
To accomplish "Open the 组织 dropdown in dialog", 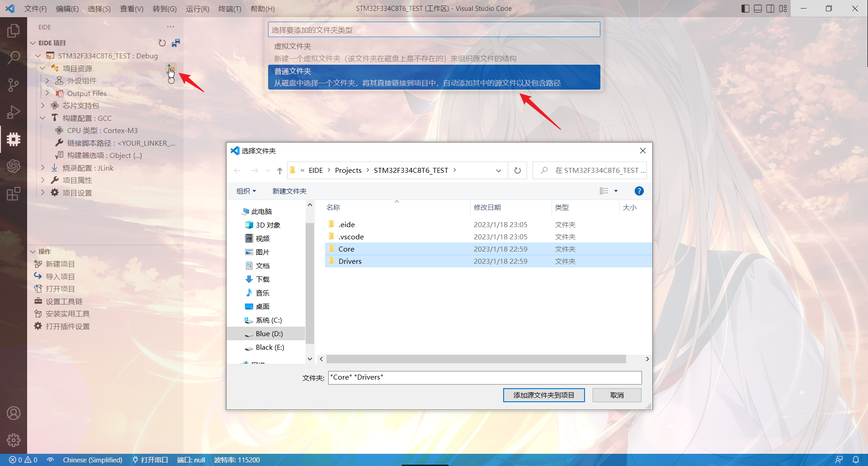I will coord(246,191).
